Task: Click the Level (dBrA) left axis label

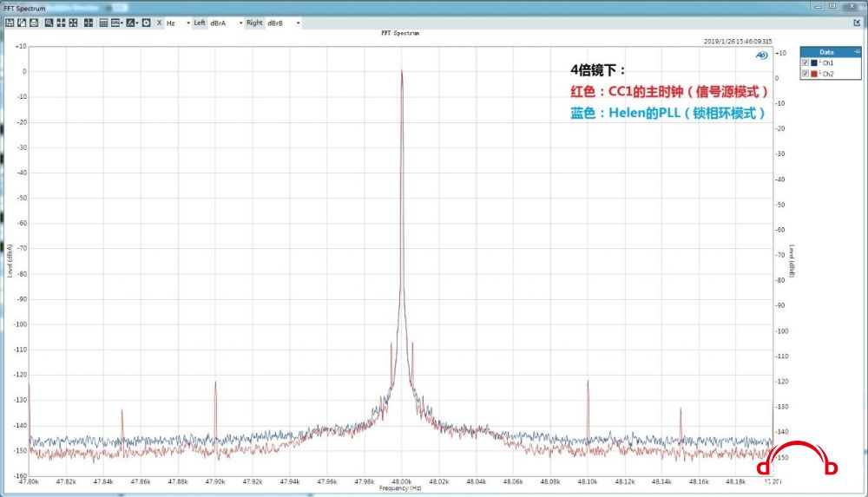Action: 10,261
